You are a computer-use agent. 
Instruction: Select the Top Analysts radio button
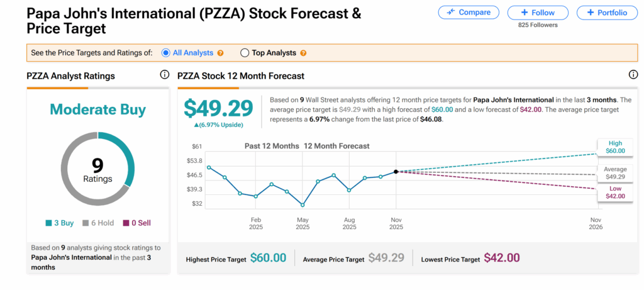245,53
